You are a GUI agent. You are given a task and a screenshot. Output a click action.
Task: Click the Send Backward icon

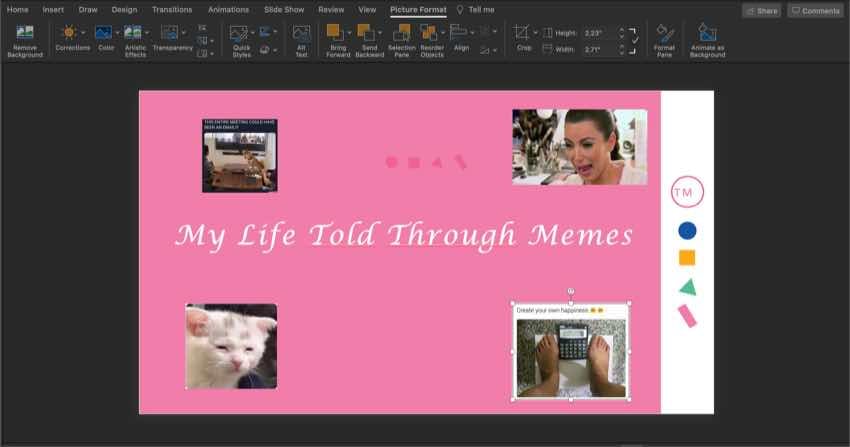[366, 34]
